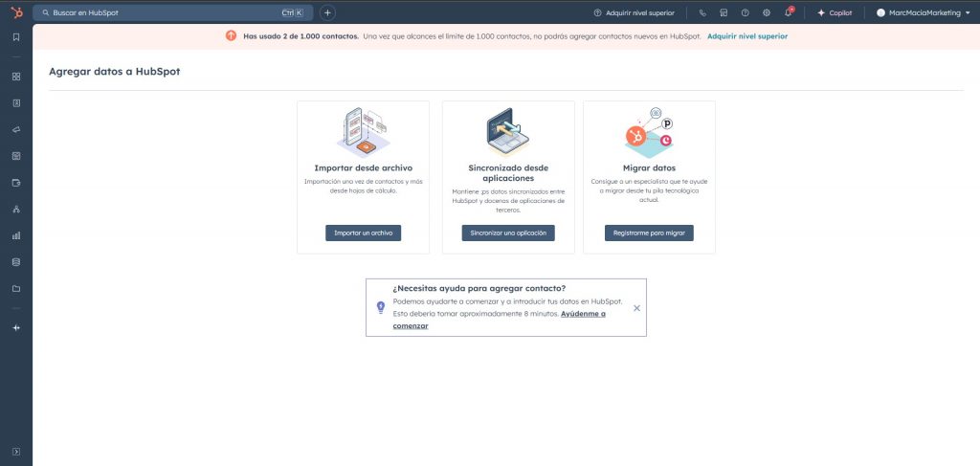Click the Sincronizar una aplicación button
The height and width of the screenshot is (466, 980).
pos(508,233)
